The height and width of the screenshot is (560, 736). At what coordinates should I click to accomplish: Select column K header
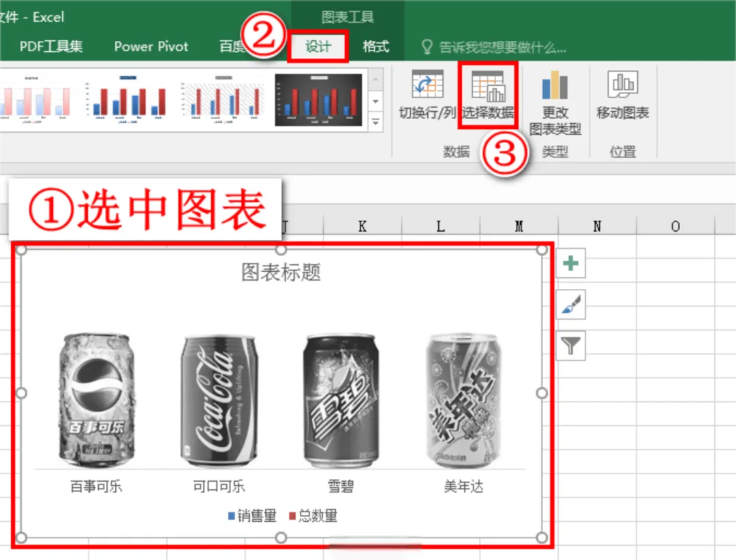363,227
